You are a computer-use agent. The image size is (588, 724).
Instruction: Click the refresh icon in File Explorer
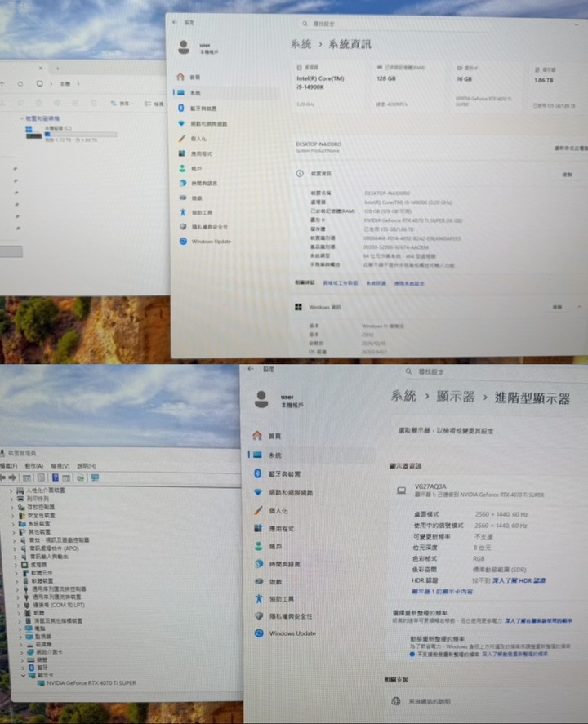tap(20, 84)
